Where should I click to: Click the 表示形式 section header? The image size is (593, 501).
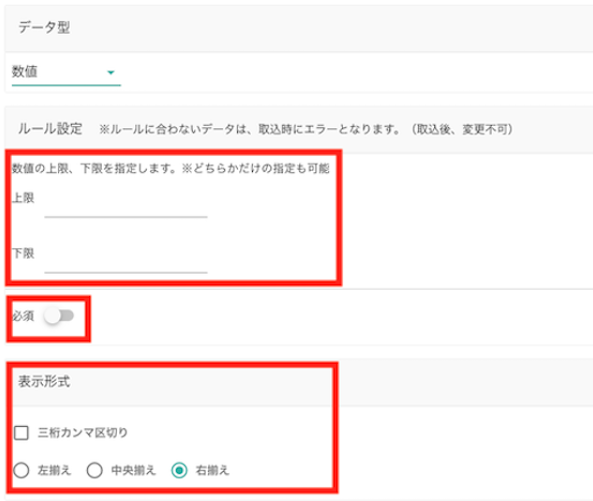[x=44, y=381]
